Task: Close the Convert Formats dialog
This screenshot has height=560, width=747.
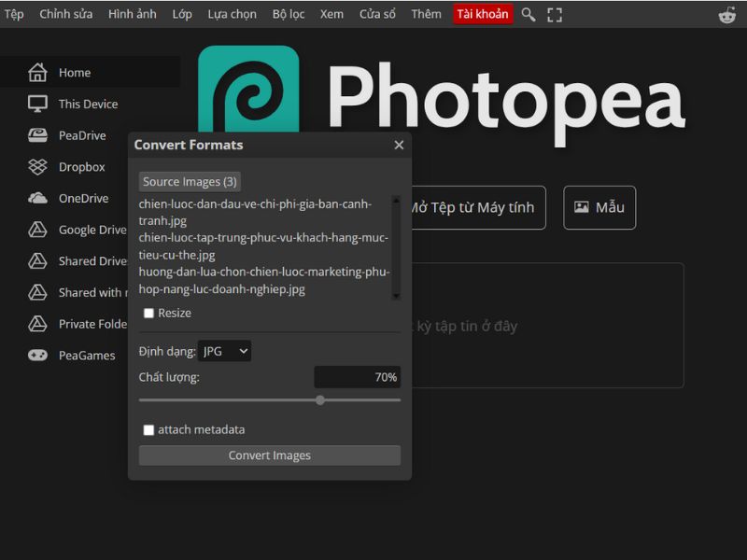Action: tap(399, 145)
